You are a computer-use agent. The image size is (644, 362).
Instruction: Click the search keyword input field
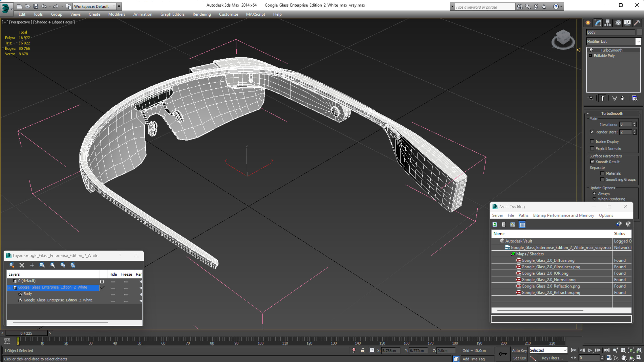[485, 7]
